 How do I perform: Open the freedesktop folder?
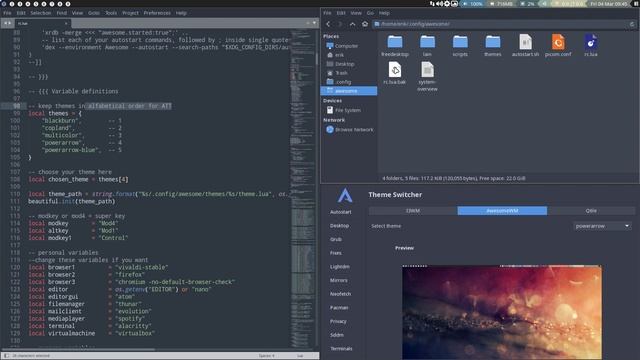[x=395, y=45]
